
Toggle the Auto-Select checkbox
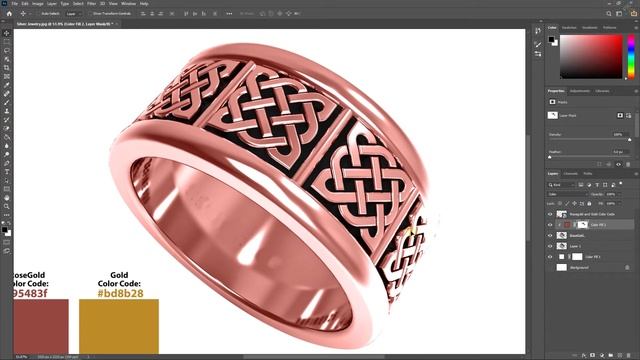click(x=38, y=13)
